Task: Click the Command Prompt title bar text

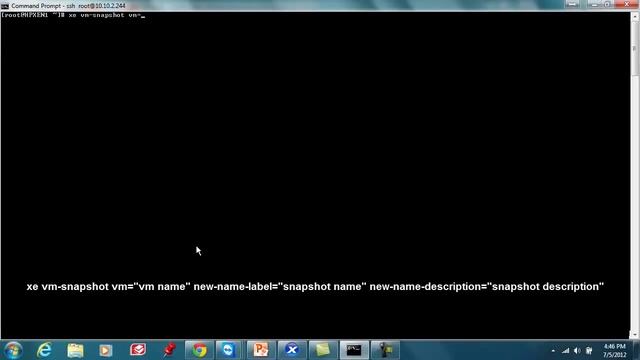Action: [69, 6]
